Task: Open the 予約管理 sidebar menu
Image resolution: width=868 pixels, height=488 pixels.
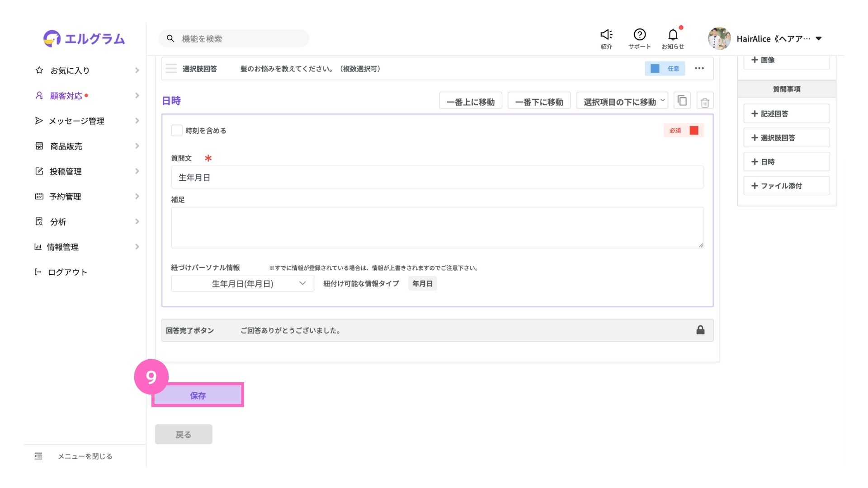Action: click(66, 197)
